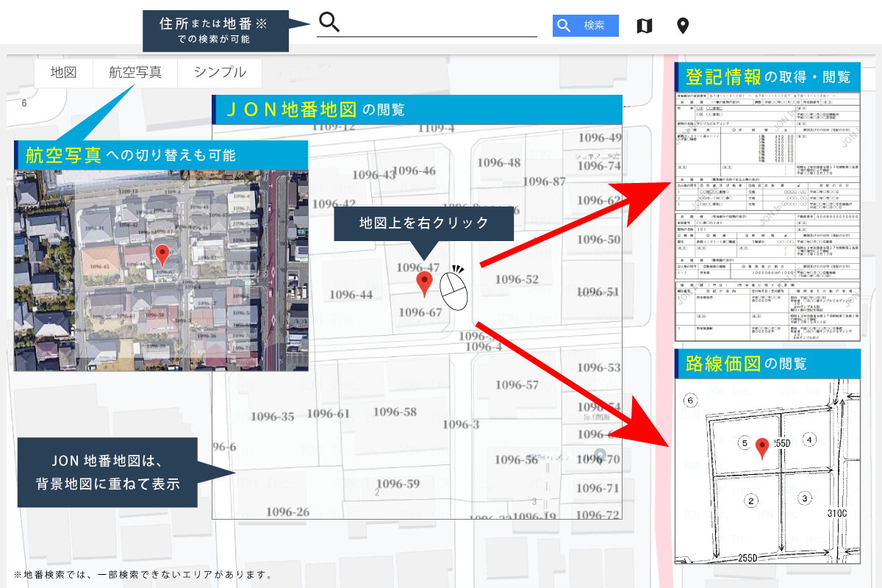The image size is (882, 588).
Task: Switch to the 地図 tab
Action: pyautogui.click(x=64, y=73)
